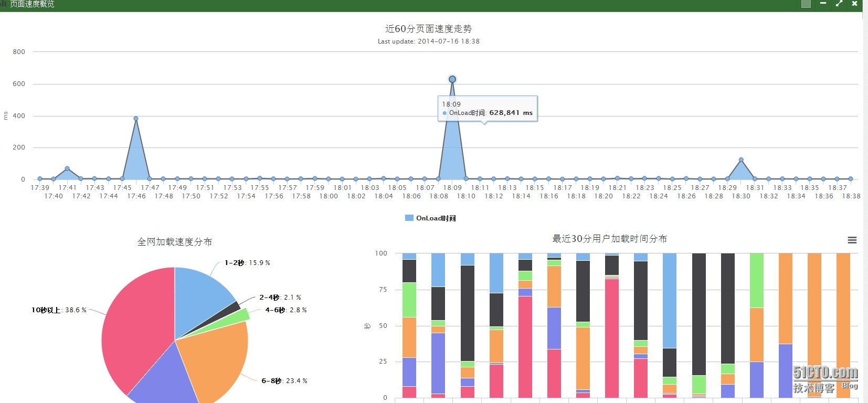Select the 17:46 spike data point
Screen dimensions: 868x403
136,119
